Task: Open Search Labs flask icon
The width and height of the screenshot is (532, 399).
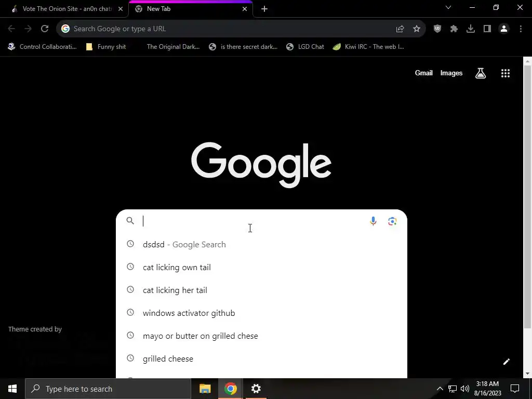Action: tap(481, 73)
